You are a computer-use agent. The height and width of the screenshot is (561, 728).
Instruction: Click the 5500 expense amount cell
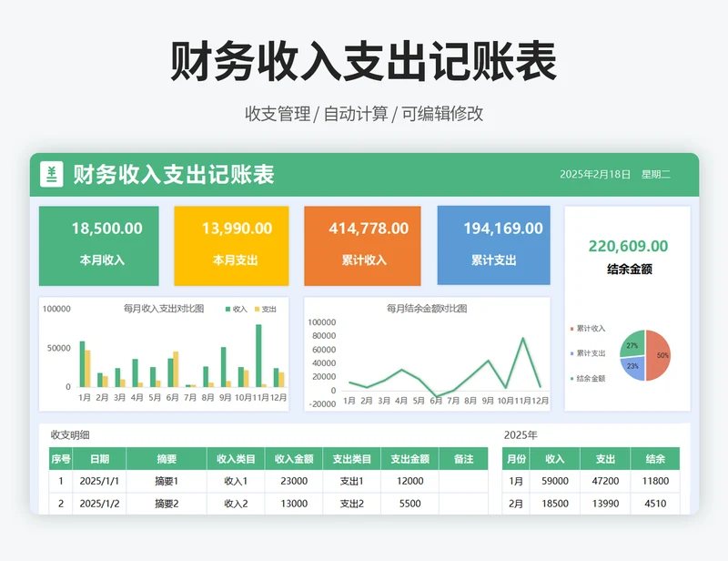click(409, 504)
